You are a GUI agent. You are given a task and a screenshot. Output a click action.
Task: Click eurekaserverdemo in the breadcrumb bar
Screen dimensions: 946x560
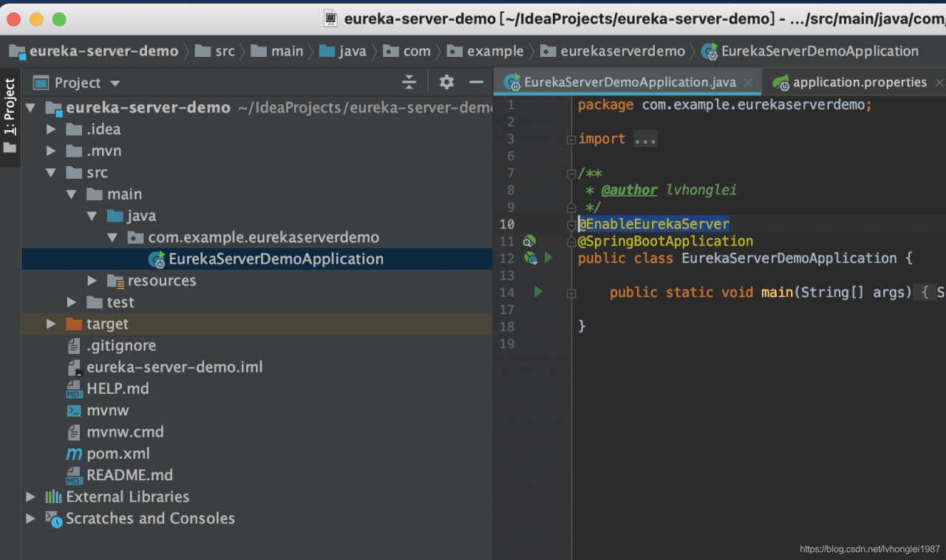[613, 51]
